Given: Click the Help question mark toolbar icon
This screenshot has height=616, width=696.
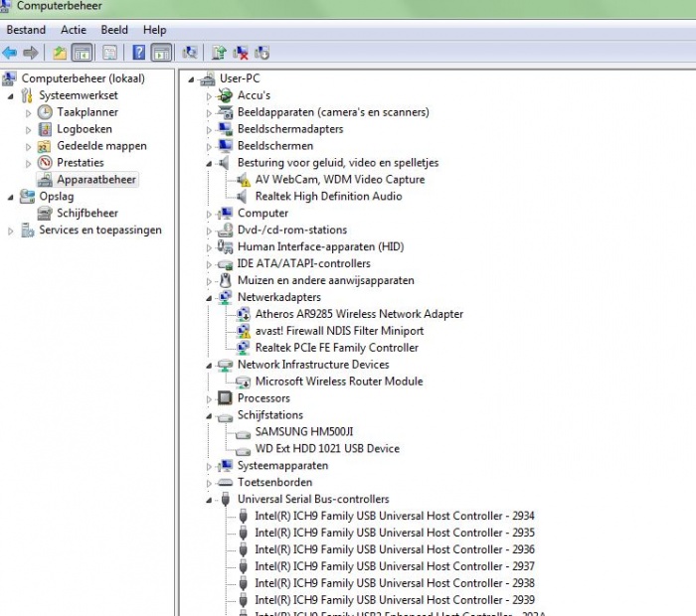Looking at the screenshot, I should pos(138,53).
